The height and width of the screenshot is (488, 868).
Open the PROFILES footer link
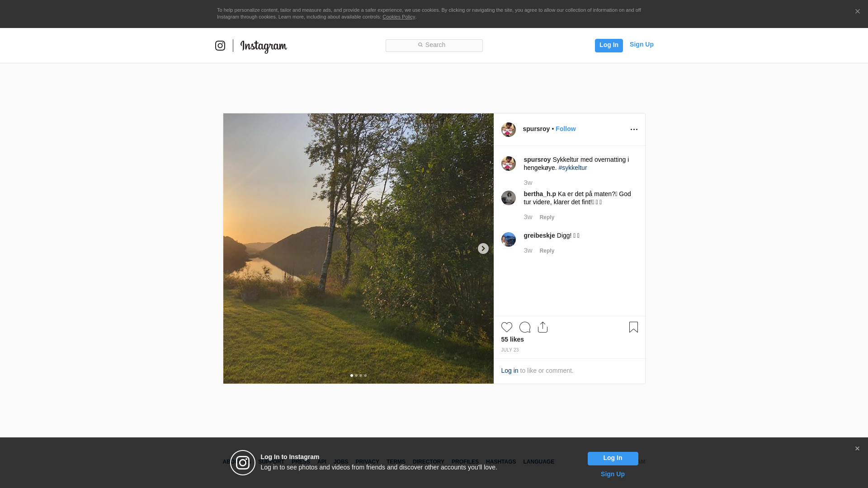465,462
